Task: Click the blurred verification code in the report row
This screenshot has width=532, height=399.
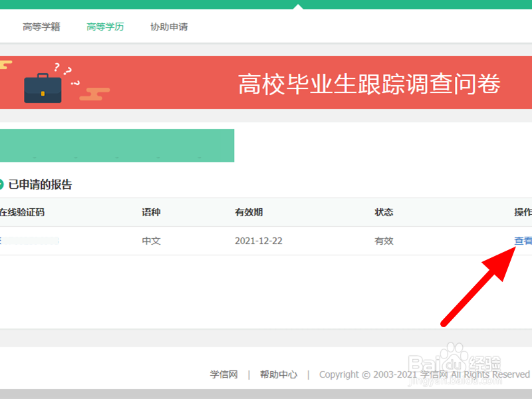Action: point(30,241)
